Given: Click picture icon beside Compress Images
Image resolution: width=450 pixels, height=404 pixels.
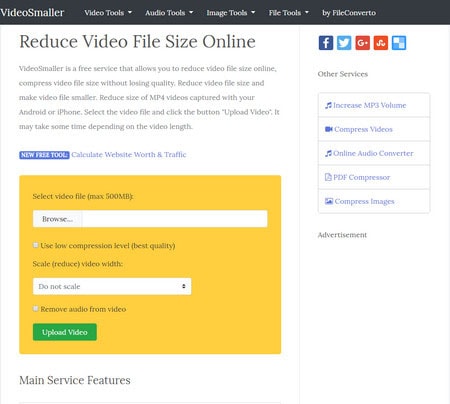Looking at the screenshot, I should [329, 201].
